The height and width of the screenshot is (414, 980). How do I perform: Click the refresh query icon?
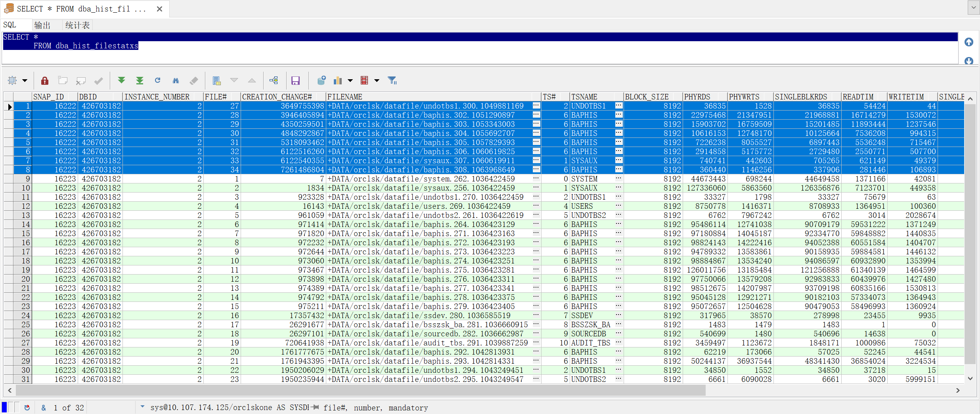click(x=157, y=80)
